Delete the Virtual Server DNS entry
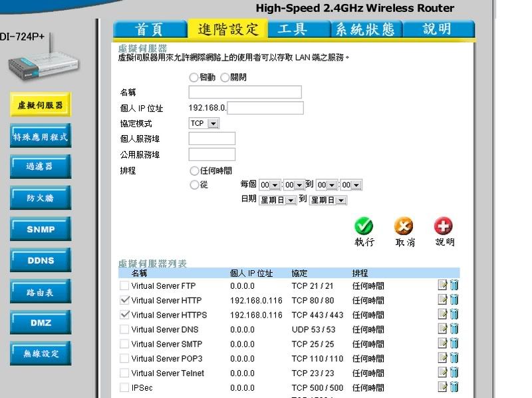Viewport: 532px width, 398px height. [x=454, y=329]
